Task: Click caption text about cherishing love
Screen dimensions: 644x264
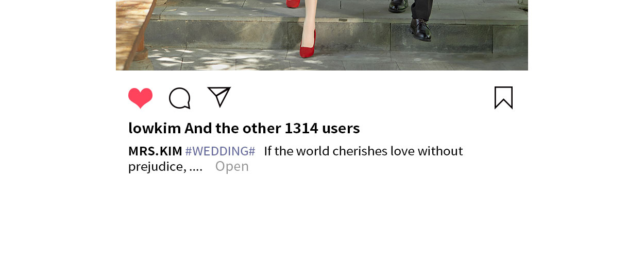Action: pyautogui.click(x=363, y=151)
